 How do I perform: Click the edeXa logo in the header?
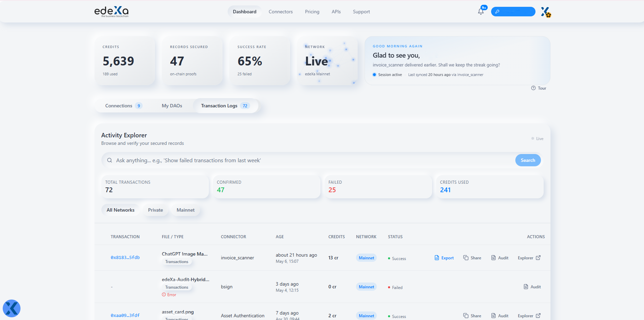coord(111,12)
